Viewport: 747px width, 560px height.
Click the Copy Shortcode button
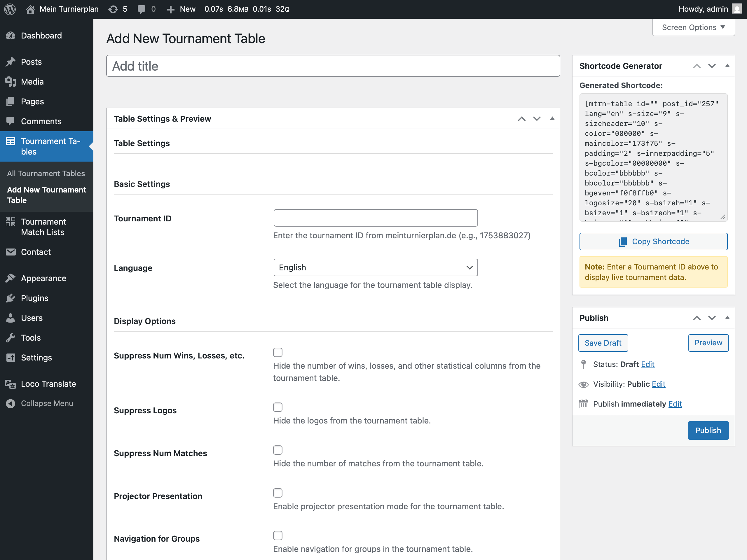coord(653,242)
